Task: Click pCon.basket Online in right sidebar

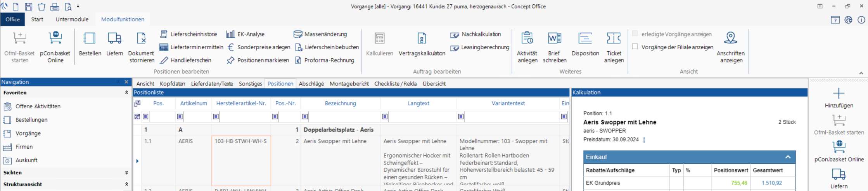Action: pyautogui.click(x=839, y=151)
